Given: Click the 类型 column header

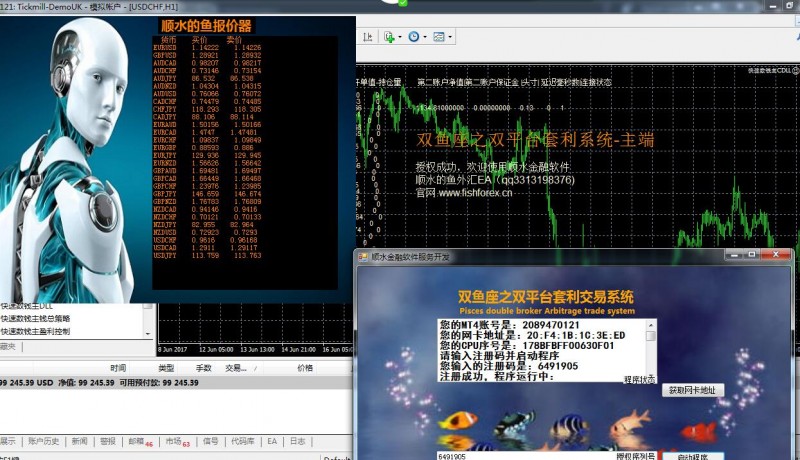Looking at the screenshot, I should click(x=166, y=368).
